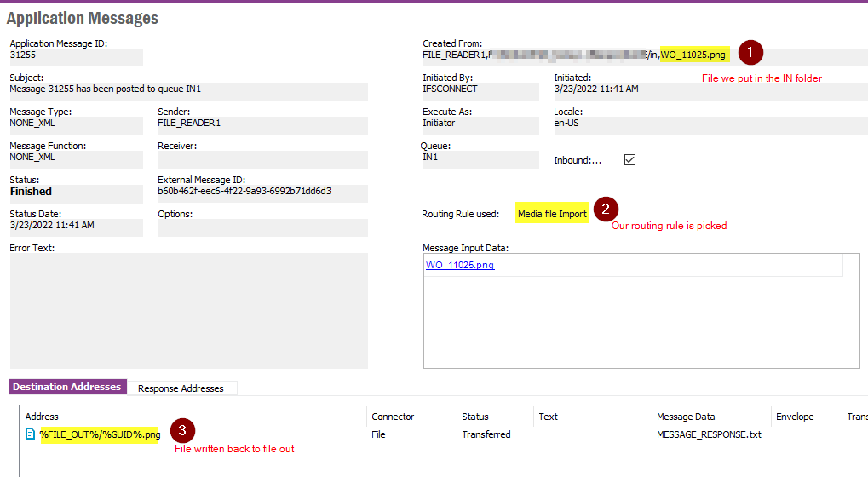
Task: Toggle the Inbound checkbox
Action: 630,159
